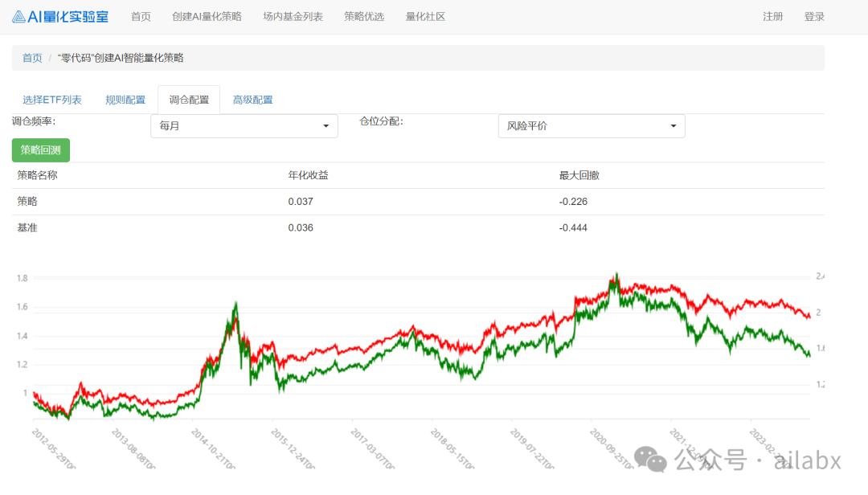Open the 高级配置 tab
This screenshot has width=868, height=495.
(x=253, y=99)
